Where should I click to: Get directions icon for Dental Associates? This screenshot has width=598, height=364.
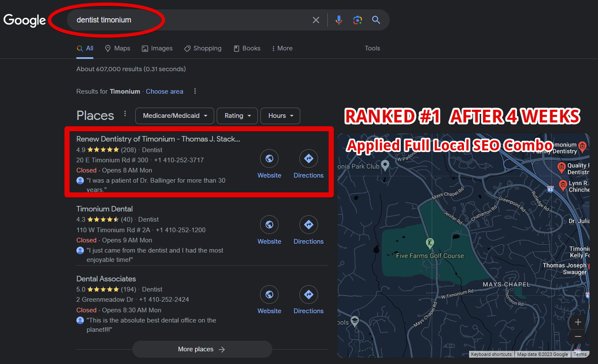click(x=309, y=295)
